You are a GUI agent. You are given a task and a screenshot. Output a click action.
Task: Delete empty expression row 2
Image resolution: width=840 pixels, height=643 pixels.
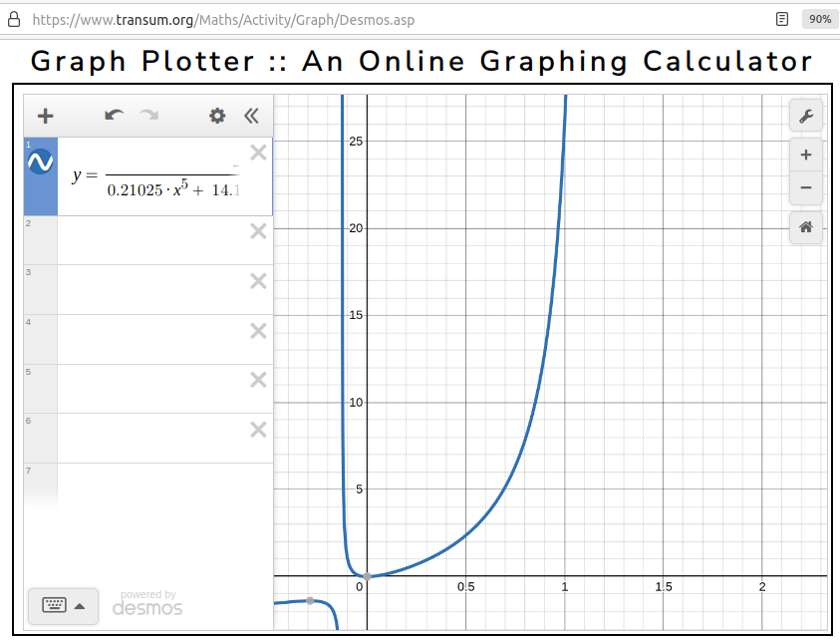coord(258,231)
